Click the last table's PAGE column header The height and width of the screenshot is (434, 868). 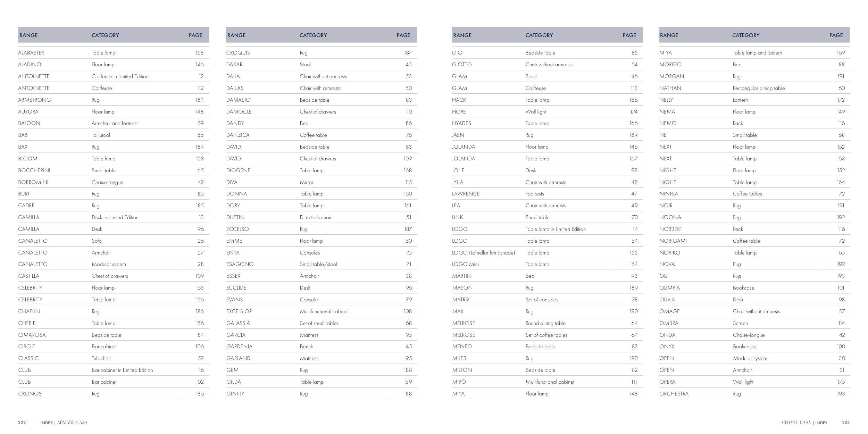pyautogui.click(x=836, y=35)
